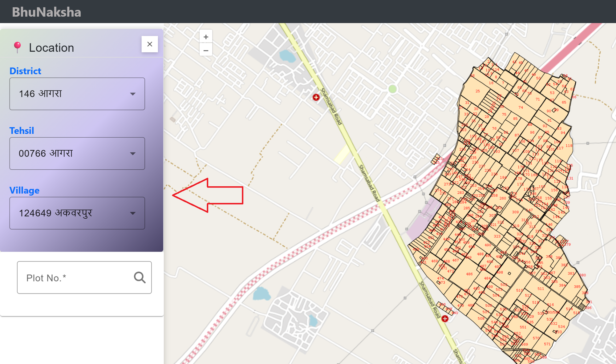Click the BhuNaksha logo in the header

(x=47, y=11)
